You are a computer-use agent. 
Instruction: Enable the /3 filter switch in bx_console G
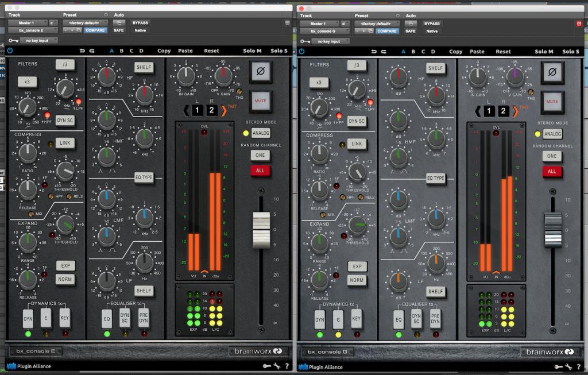[x=357, y=65]
